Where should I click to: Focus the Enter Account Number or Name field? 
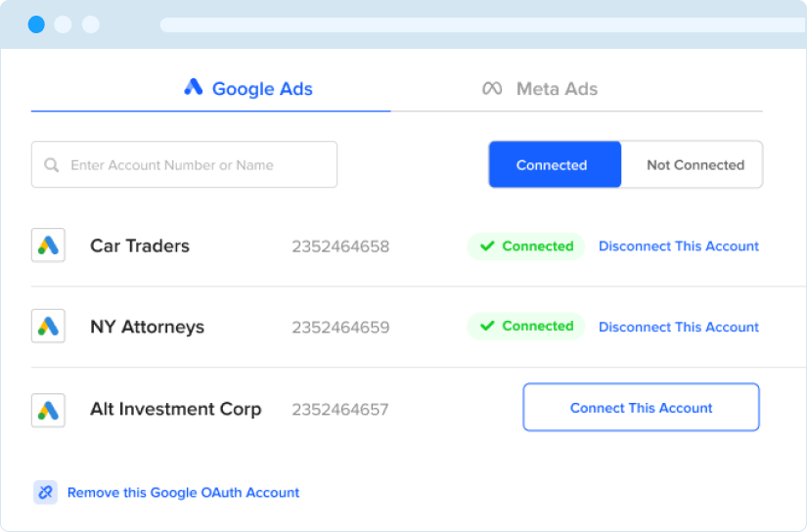[184, 164]
